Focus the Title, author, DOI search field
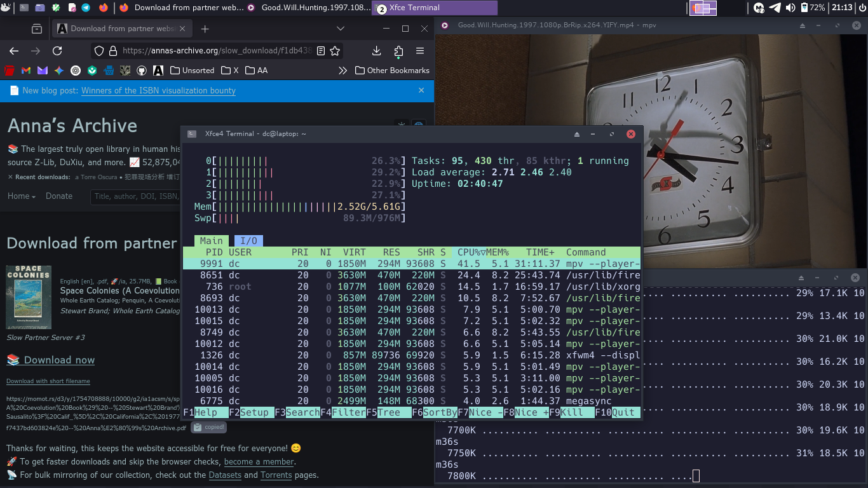Viewport: 868px width, 488px height. coord(135,196)
